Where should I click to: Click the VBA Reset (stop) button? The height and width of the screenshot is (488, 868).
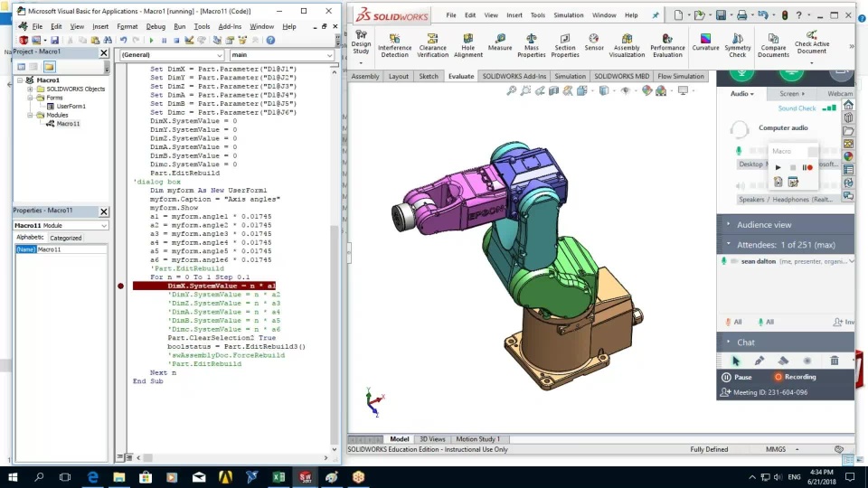(176, 41)
